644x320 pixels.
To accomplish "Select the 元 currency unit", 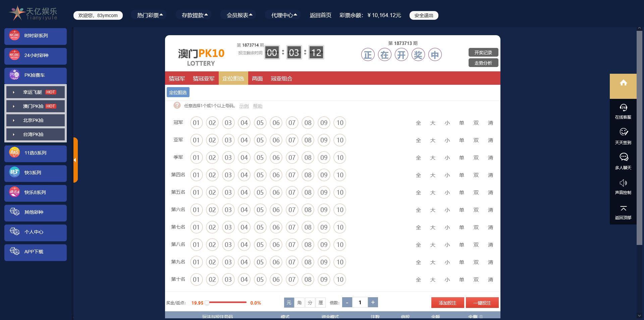I will [289, 303].
